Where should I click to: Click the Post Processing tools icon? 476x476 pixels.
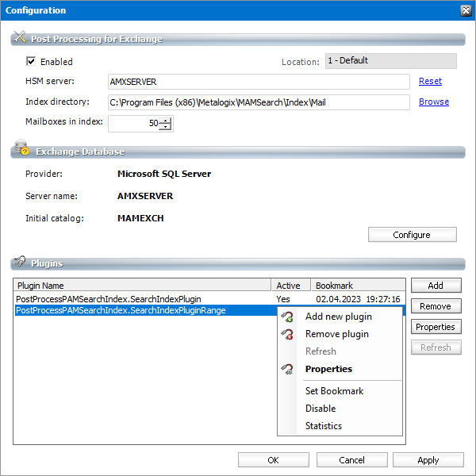click(20, 36)
